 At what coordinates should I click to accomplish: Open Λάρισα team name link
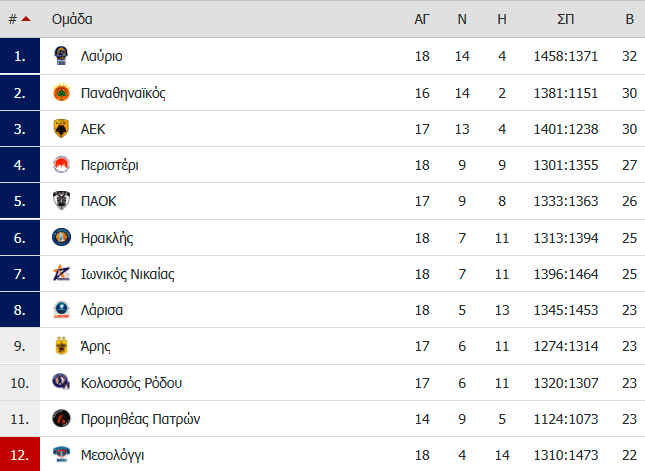pos(102,310)
